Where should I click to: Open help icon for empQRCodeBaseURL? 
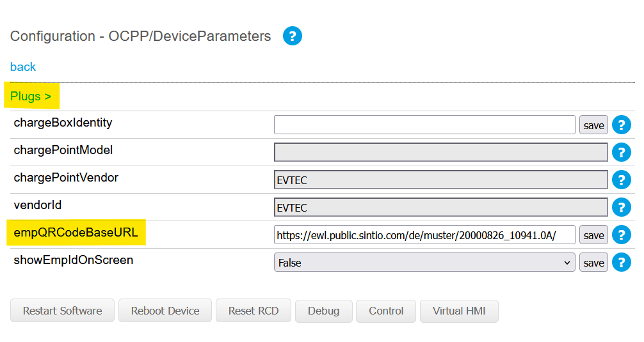click(622, 235)
